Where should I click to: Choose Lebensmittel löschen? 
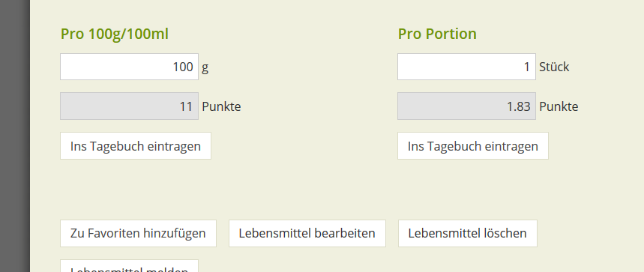[x=467, y=234]
